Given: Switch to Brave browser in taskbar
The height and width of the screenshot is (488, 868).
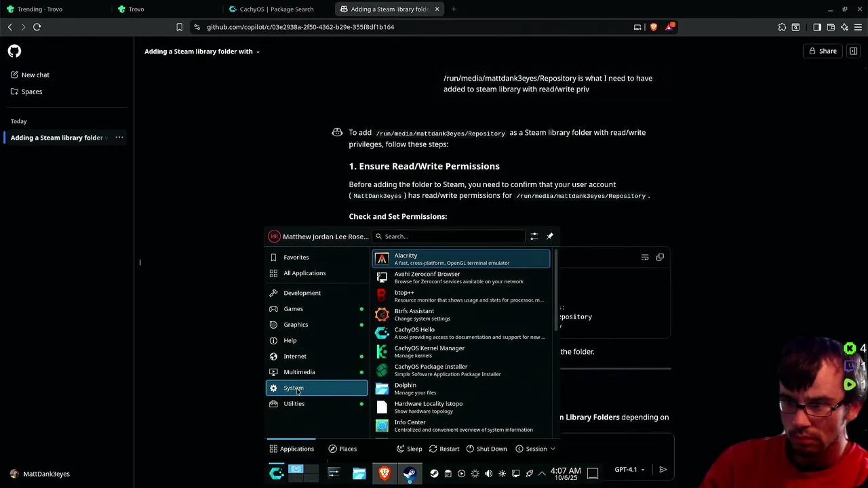Looking at the screenshot, I should pyautogui.click(x=384, y=473).
